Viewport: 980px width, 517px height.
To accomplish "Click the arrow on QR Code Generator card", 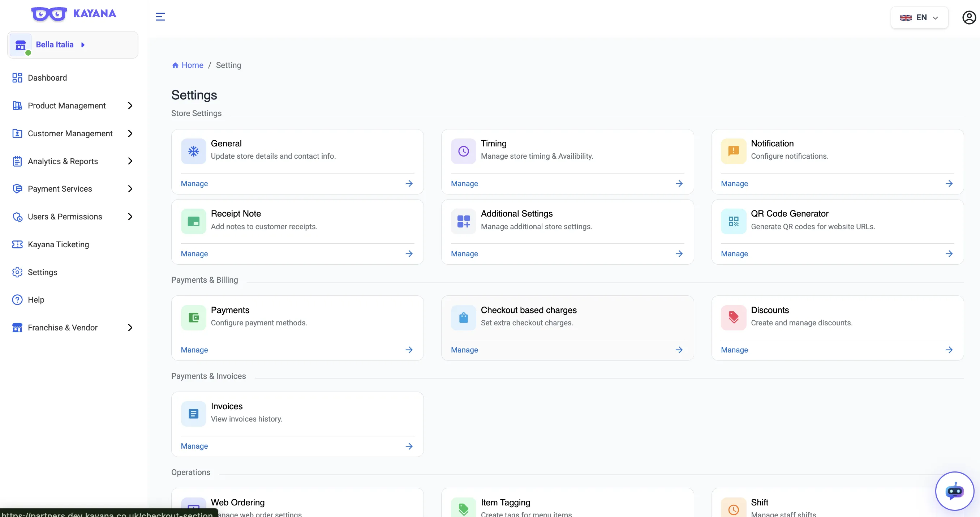I will [x=949, y=253].
